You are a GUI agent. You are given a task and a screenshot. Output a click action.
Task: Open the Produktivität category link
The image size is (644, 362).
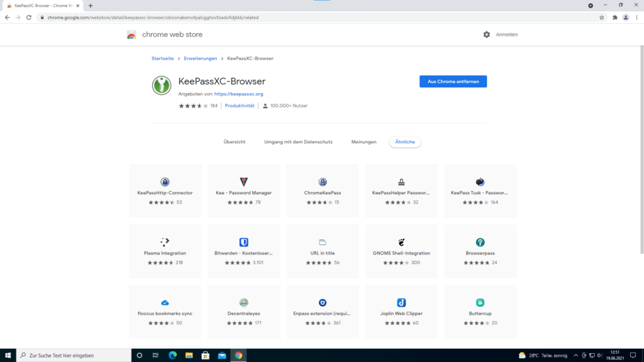[x=240, y=106]
